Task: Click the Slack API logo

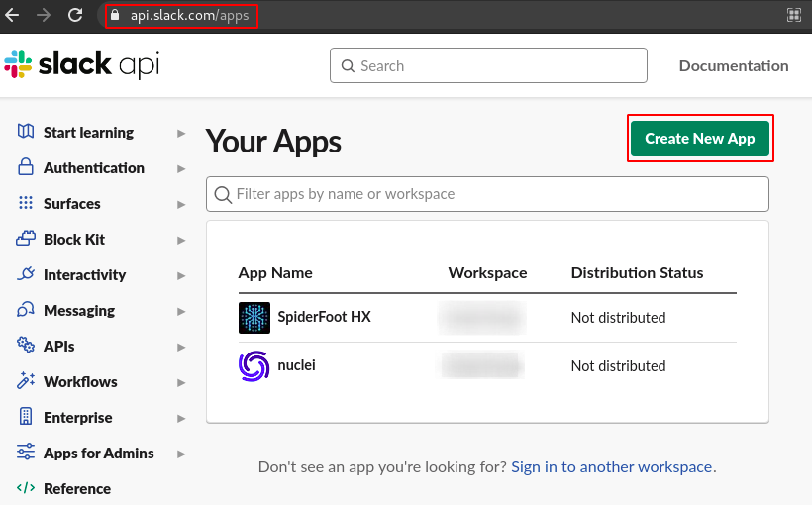Action: click(x=81, y=65)
